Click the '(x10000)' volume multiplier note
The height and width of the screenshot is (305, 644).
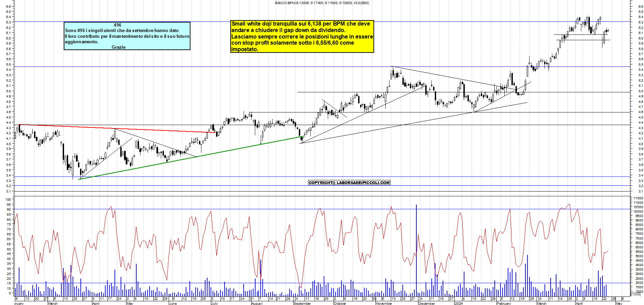click(x=635, y=295)
